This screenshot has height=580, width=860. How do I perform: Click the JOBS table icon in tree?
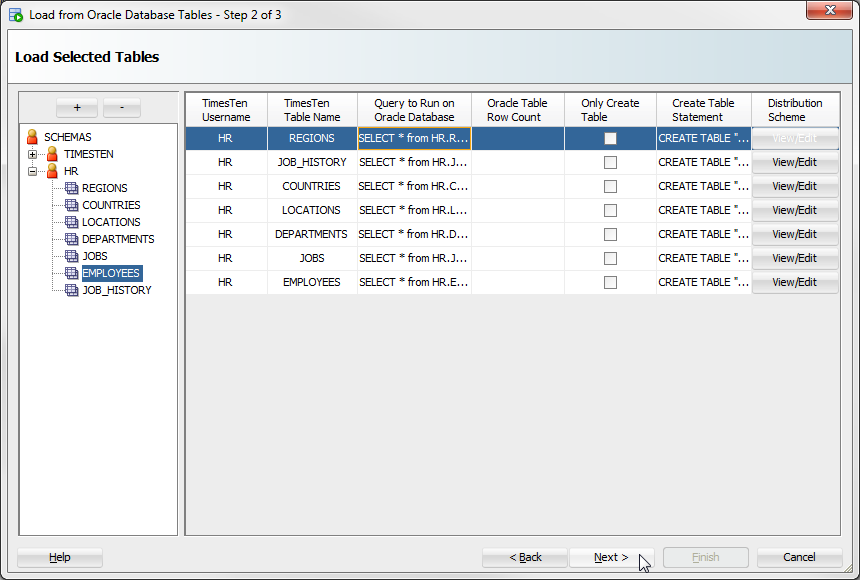pyautogui.click(x=72, y=256)
